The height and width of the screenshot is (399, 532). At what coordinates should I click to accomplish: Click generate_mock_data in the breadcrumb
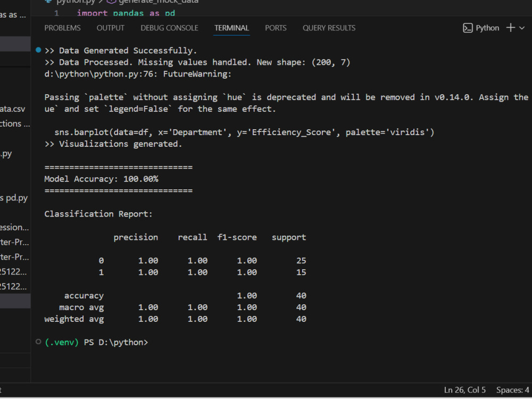pos(159,2)
